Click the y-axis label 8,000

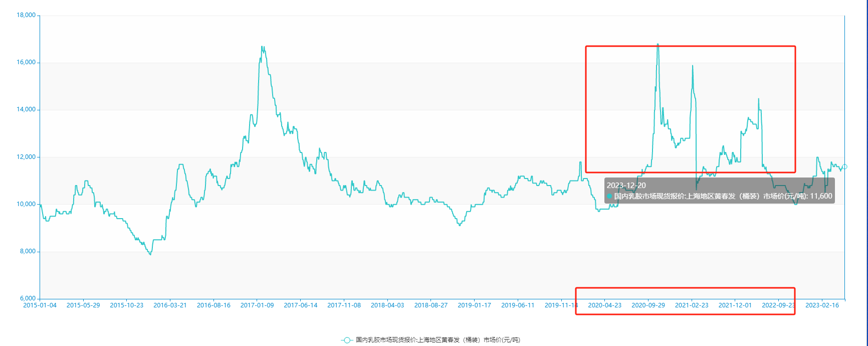(28, 251)
